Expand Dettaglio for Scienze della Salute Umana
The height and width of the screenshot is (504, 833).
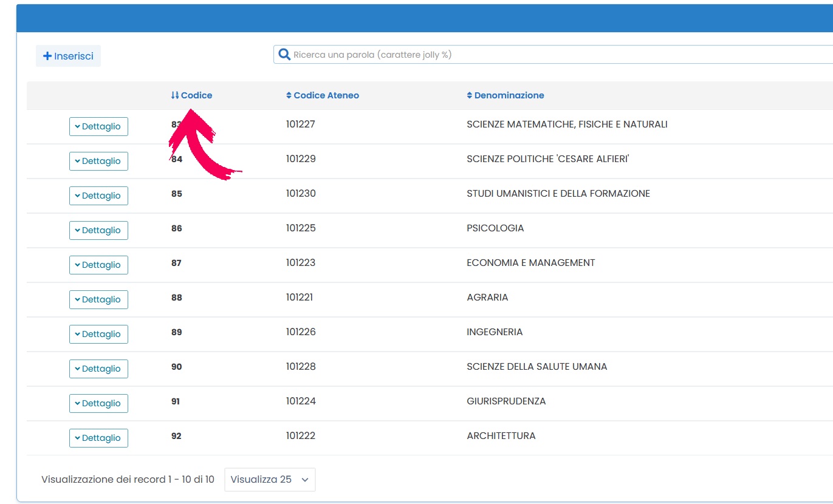[x=98, y=369]
